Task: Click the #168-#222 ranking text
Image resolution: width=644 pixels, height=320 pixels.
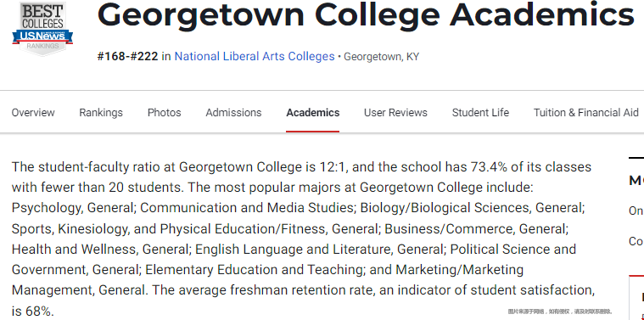Action: pos(127,56)
